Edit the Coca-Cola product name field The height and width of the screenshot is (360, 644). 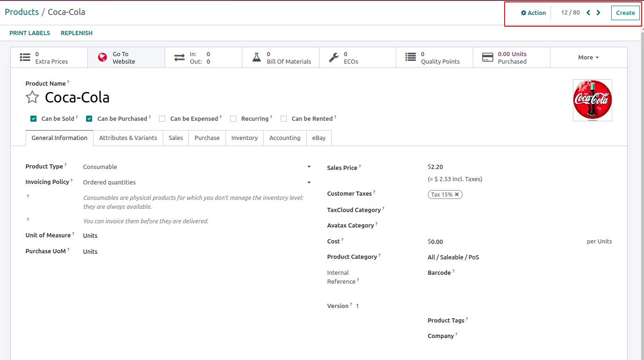77,97
